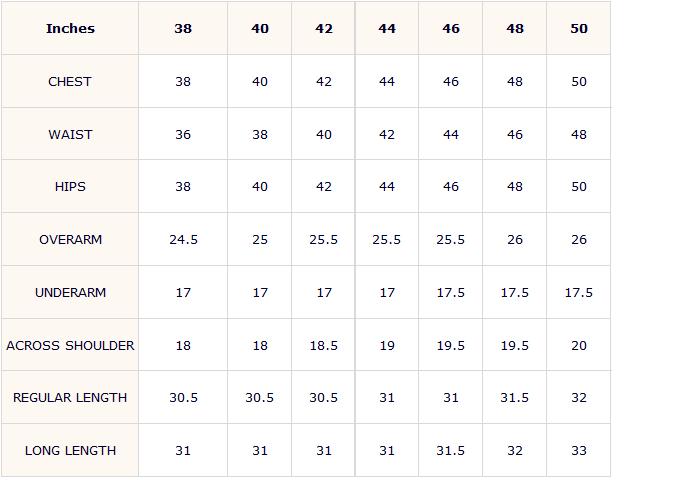This screenshot has width=678, height=480.
Task: Click the REGULAR LENGTH row label
Action: (70, 397)
